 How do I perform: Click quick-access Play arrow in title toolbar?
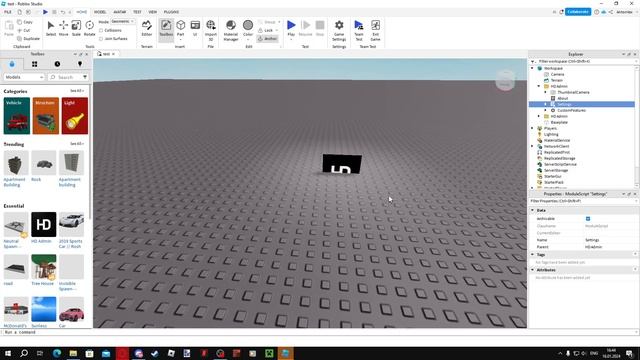tap(45, 12)
